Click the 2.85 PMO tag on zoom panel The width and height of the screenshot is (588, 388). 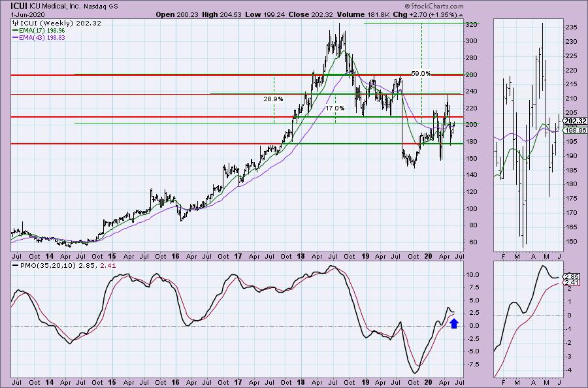tap(572, 276)
